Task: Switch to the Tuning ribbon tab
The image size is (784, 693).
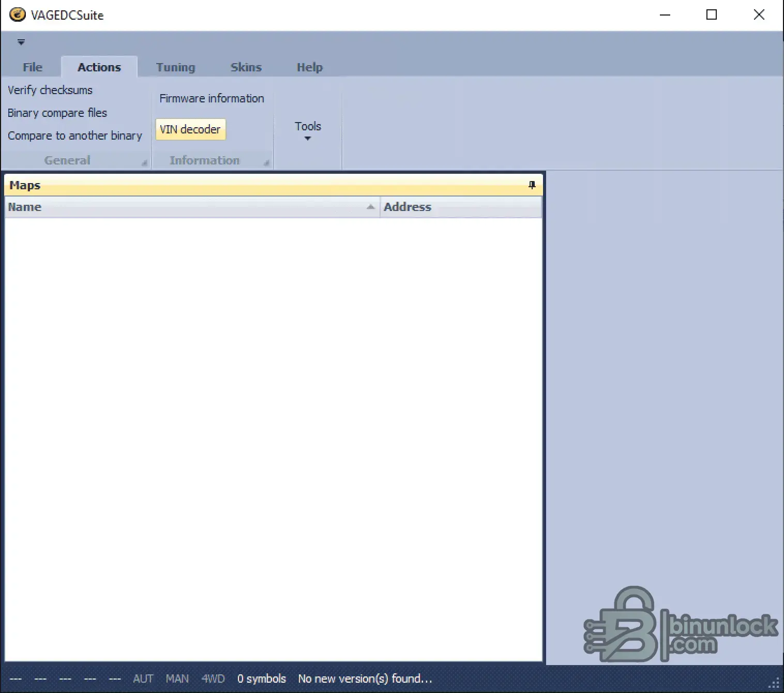Action: 176,67
